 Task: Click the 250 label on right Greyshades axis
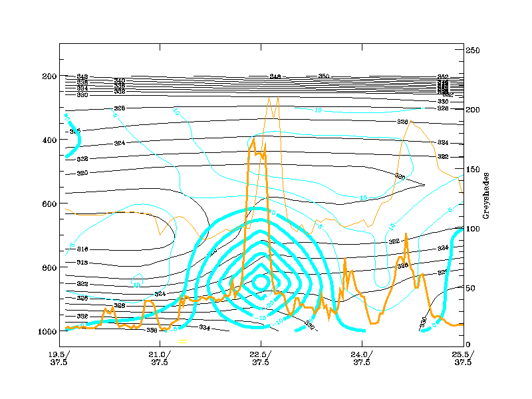[473, 50]
